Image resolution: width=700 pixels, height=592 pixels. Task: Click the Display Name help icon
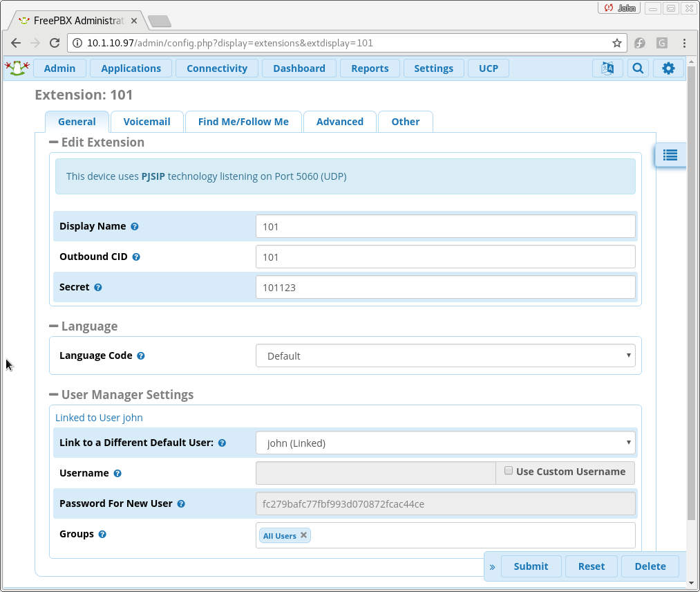point(135,226)
